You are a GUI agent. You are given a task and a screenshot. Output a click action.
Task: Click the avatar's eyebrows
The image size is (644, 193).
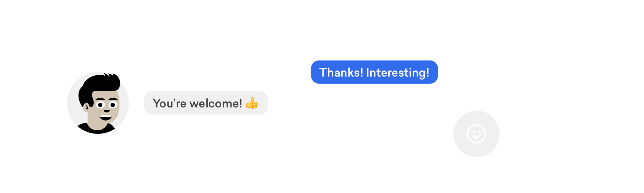pos(107,99)
